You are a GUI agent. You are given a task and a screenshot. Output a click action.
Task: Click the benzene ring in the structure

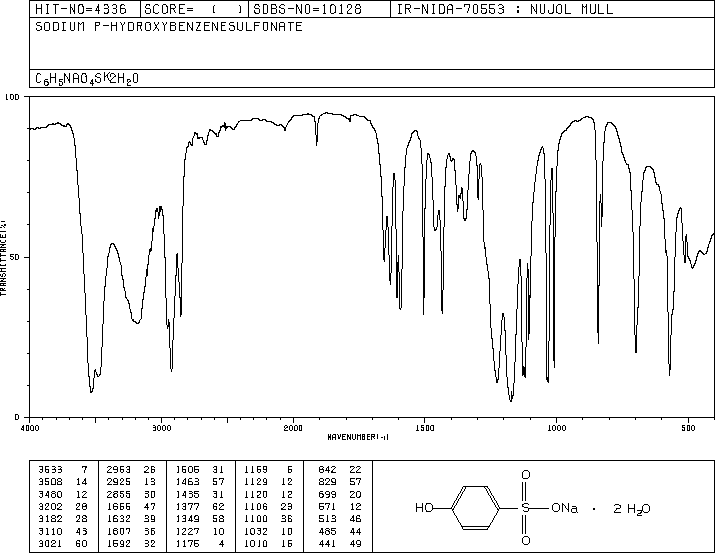[475, 508]
